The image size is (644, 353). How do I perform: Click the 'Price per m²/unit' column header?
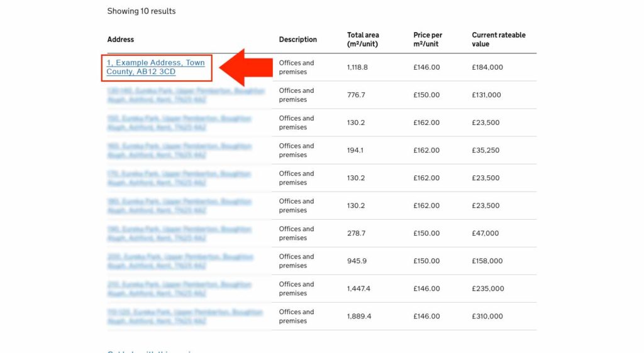428,40
